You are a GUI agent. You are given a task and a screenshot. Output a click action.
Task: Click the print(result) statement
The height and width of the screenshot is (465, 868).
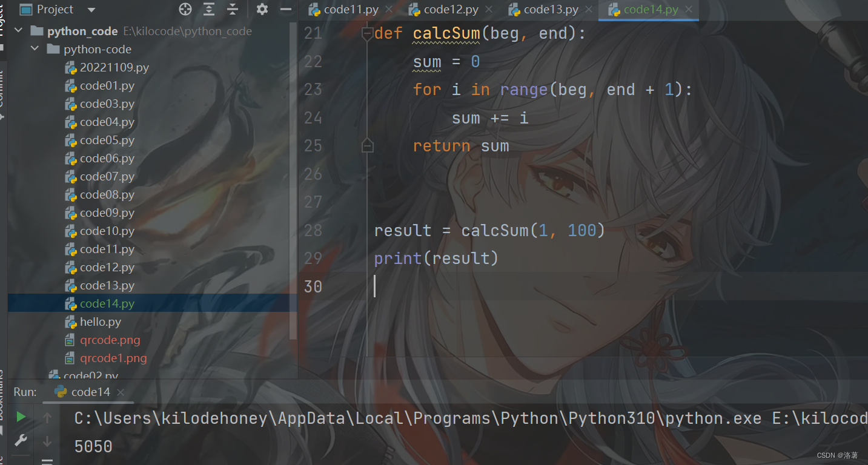[x=436, y=259]
